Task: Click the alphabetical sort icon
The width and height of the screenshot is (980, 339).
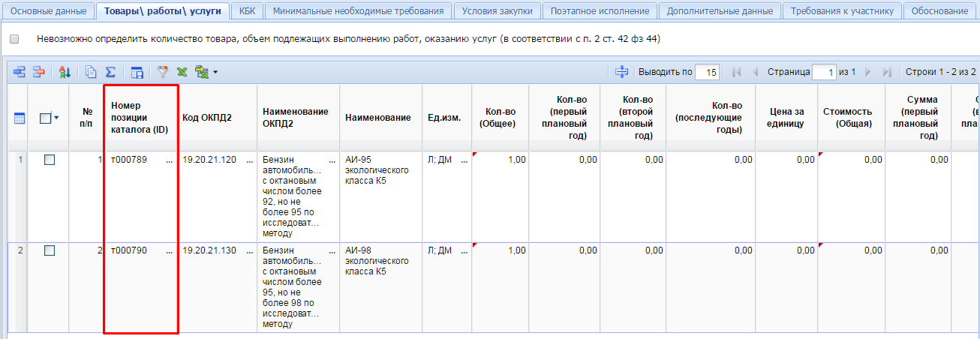Action: coord(65,72)
